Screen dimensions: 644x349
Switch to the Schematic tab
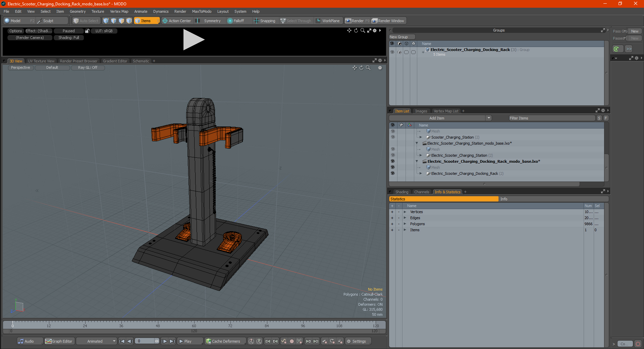pos(141,61)
